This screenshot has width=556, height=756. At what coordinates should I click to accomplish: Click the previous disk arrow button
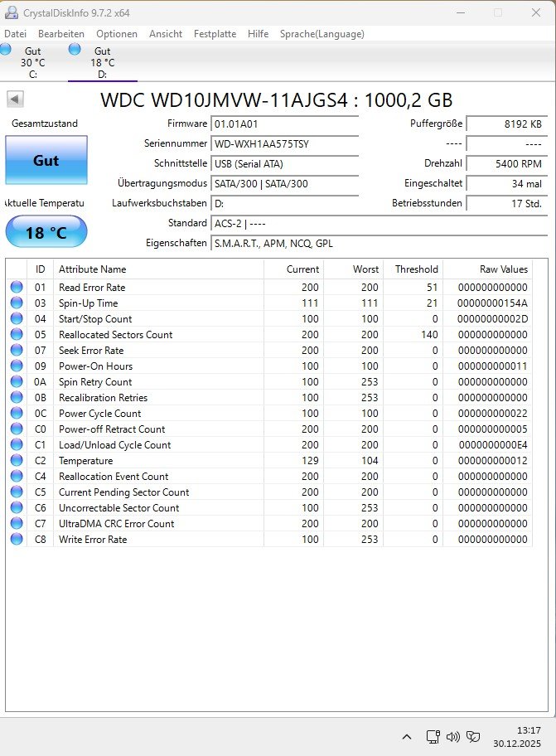pos(15,99)
